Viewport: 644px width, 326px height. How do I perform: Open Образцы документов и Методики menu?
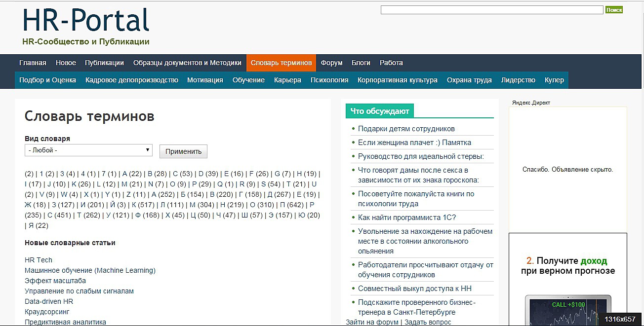coord(187,63)
